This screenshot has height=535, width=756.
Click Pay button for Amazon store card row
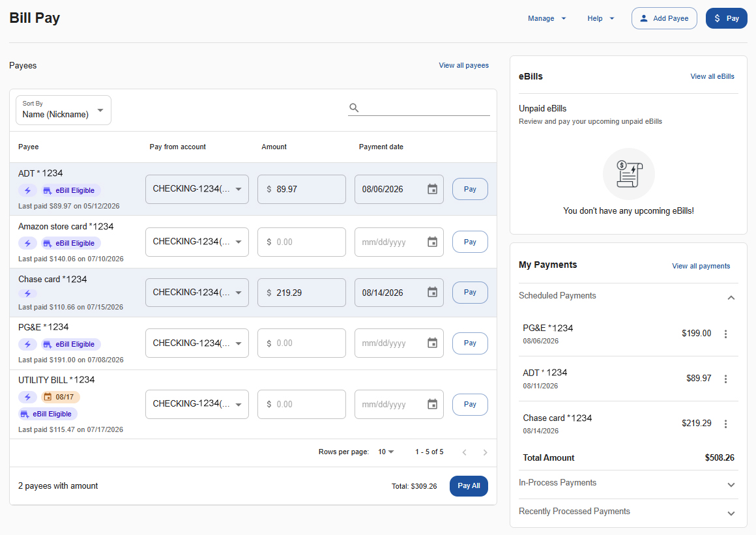(470, 242)
